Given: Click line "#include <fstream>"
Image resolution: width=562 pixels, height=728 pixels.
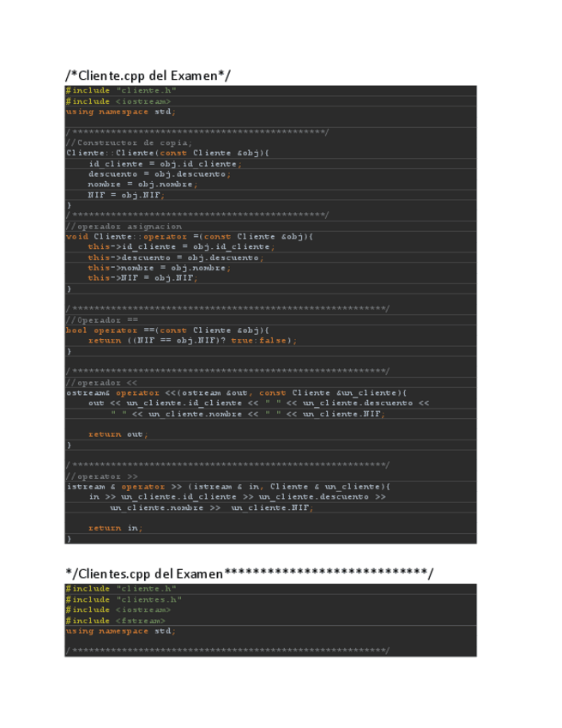Looking at the screenshot, I should point(115,621).
